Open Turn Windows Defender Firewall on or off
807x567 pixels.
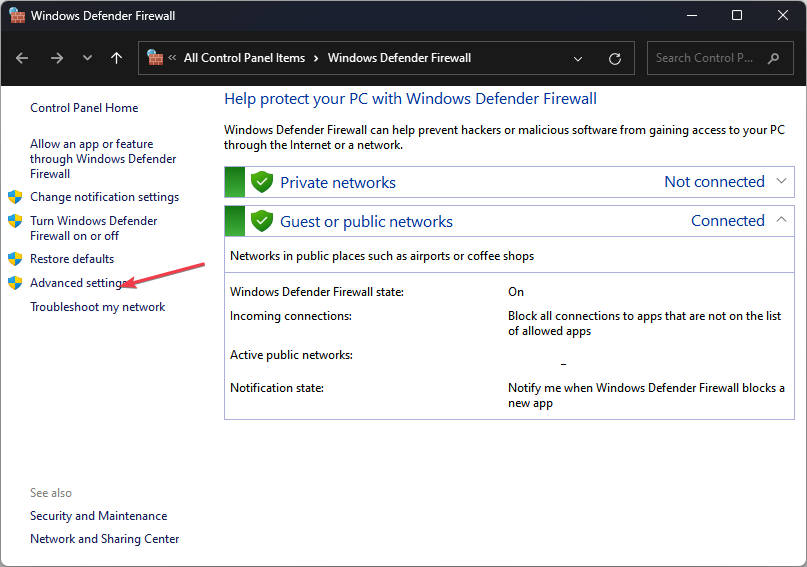point(94,228)
